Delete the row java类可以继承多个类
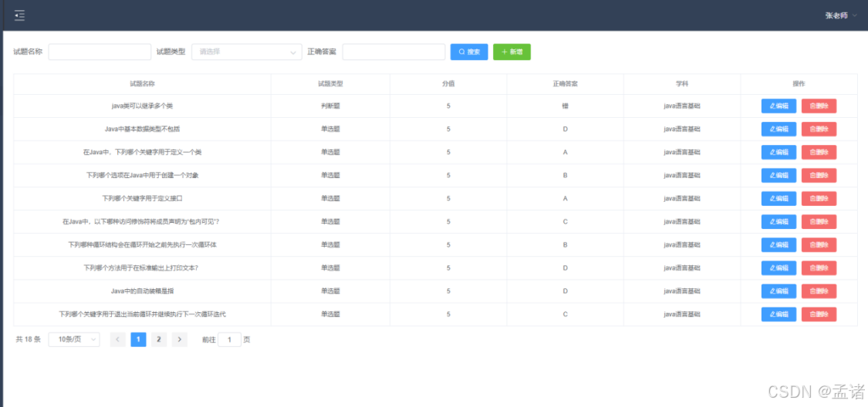Screen dimensions: 868x407 coord(819,106)
